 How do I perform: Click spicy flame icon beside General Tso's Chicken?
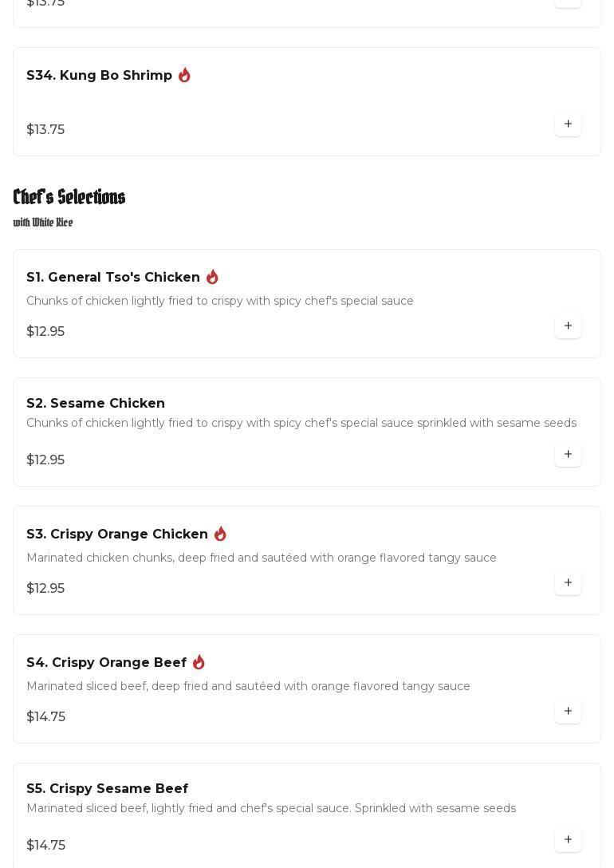click(x=212, y=277)
